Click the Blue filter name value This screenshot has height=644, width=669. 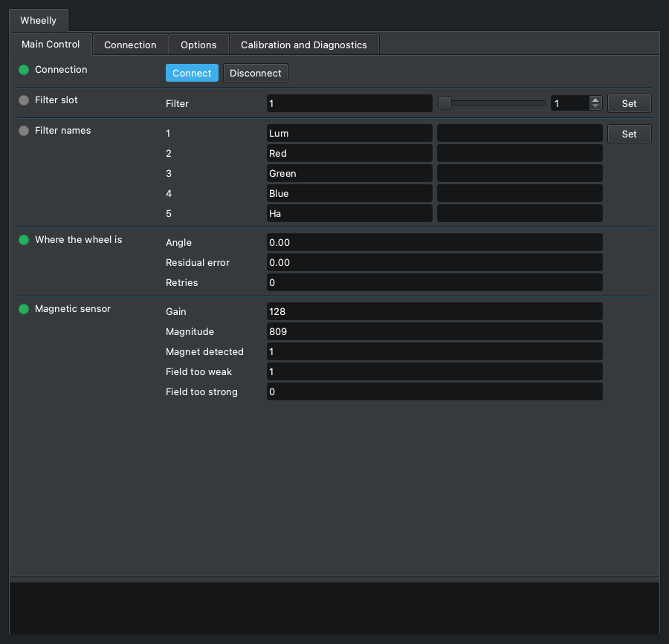[349, 194]
